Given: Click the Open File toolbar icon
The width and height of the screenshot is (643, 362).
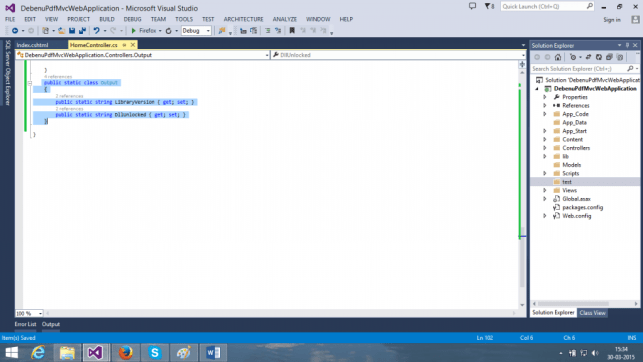Looking at the screenshot, I should click(x=62, y=31).
